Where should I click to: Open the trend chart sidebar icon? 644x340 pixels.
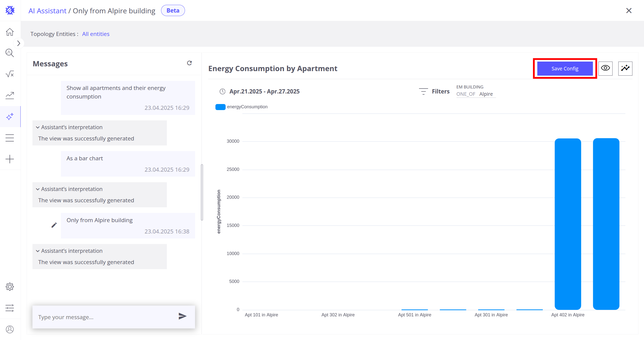click(x=10, y=95)
